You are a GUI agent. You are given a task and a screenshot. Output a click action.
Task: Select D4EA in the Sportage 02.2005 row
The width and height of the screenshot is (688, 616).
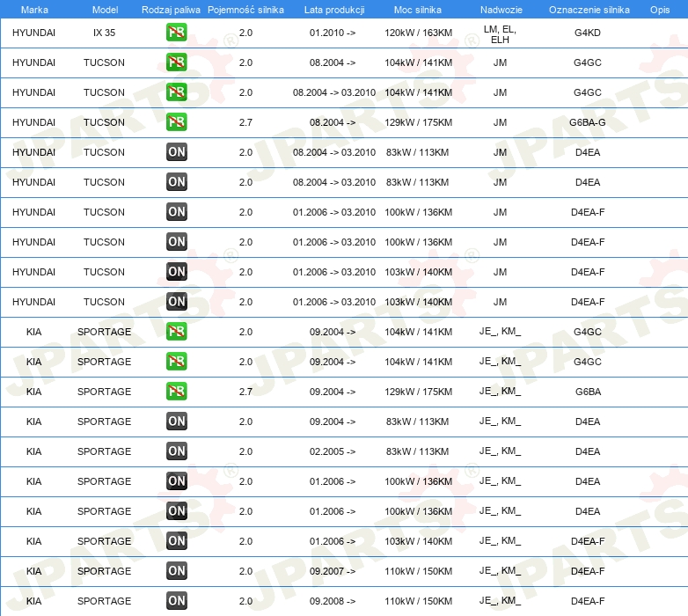588,451
